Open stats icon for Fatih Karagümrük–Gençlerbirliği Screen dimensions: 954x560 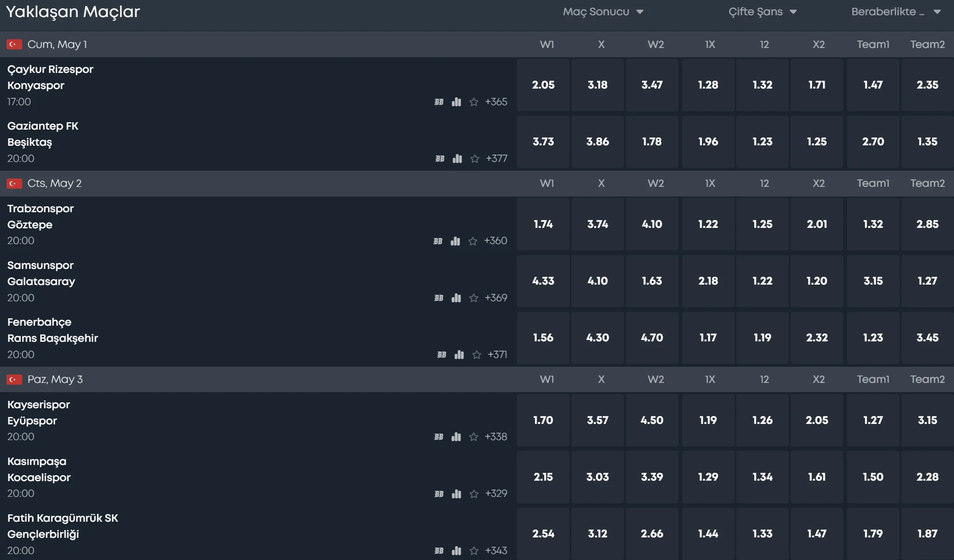click(456, 551)
